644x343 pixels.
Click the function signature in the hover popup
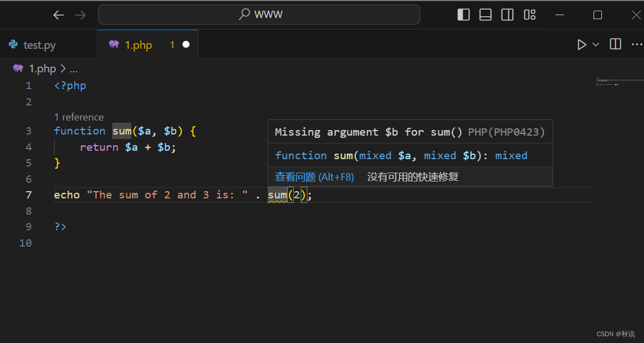401,155
